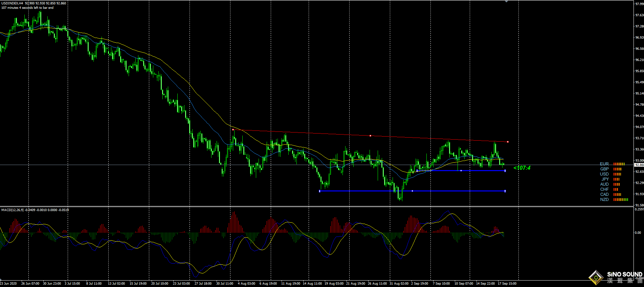644x287 pixels.
Task: Click the chart shift triangle at top
Action: 506,1
